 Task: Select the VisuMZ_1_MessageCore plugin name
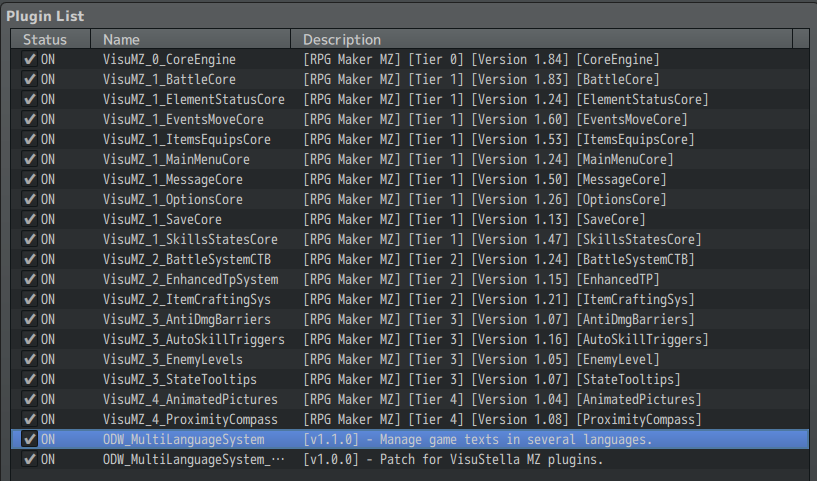point(173,179)
